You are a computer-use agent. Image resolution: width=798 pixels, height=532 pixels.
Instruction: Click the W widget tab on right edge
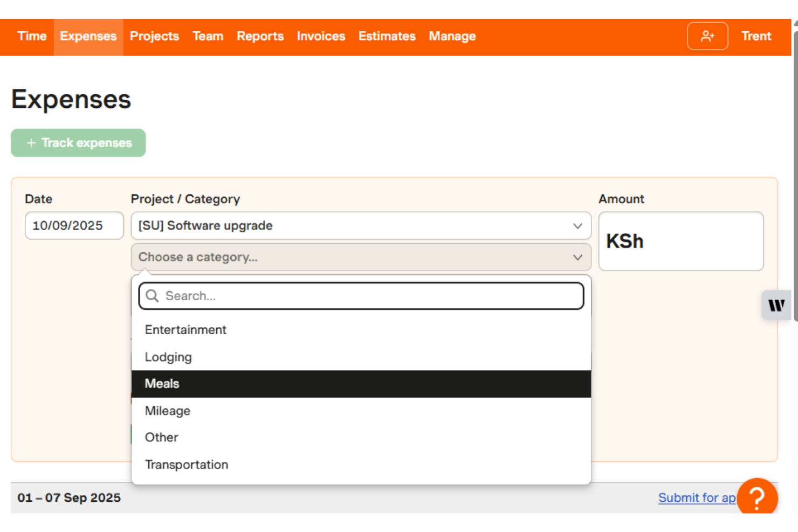click(x=776, y=305)
